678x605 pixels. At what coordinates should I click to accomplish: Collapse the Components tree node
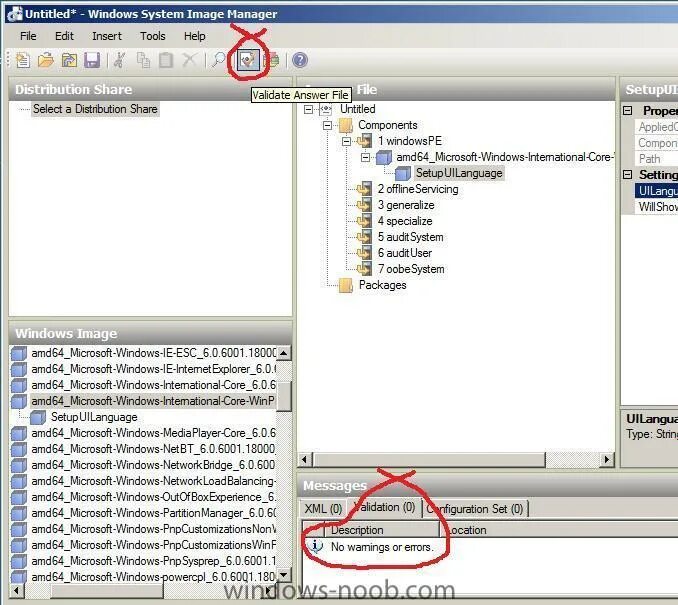327,125
